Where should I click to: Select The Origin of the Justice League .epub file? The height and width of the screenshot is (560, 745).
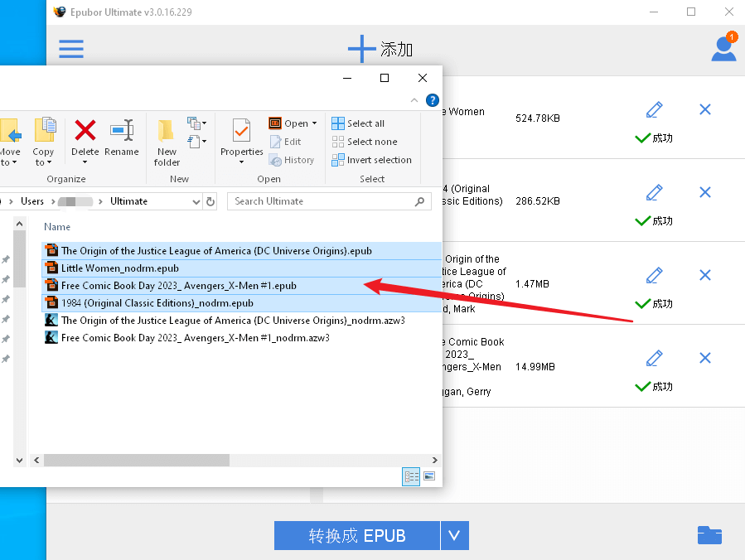pyautogui.click(x=241, y=251)
